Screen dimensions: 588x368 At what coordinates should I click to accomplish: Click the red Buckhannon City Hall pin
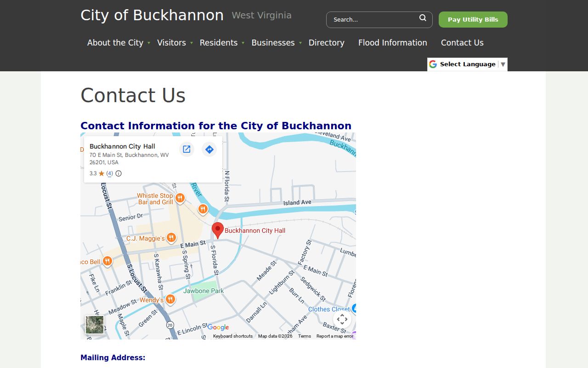point(218,230)
